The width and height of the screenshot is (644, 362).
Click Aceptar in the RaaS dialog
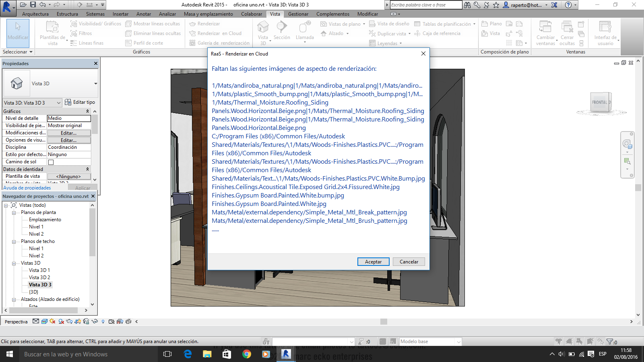tap(373, 261)
